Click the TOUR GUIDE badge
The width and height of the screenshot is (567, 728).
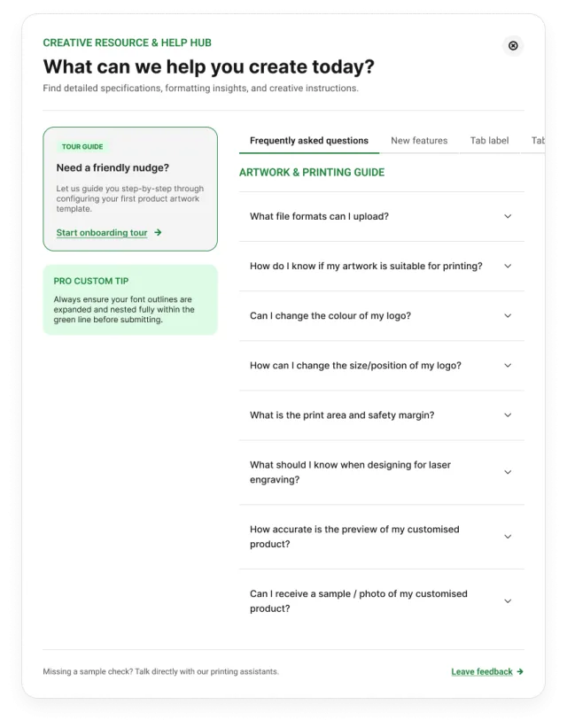(82, 147)
